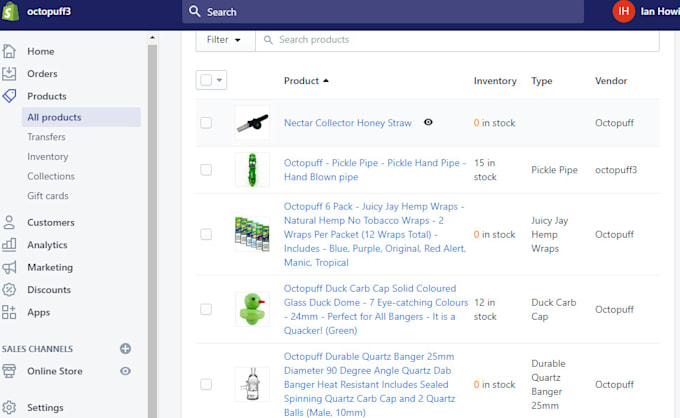Open Settings in the sidebar

45,408
